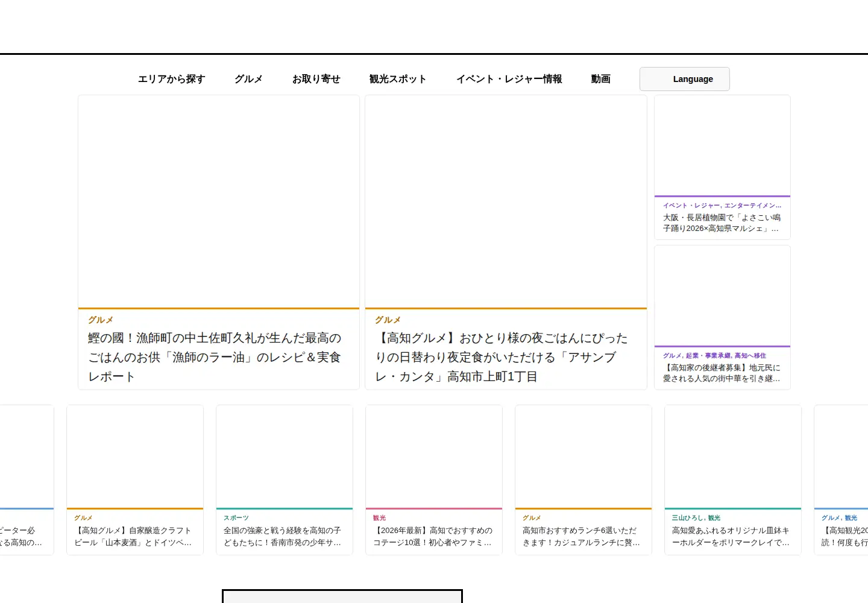This screenshot has height=603, width=868.
Task: Click the 三山ひろし category tag
Action: tap(688, 518)
